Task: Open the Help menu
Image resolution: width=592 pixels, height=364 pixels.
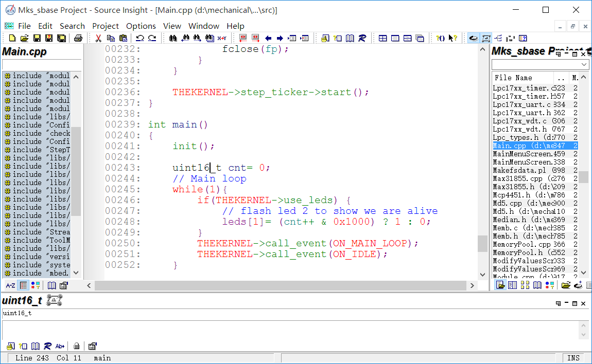Action: click(x=236, y=26)
